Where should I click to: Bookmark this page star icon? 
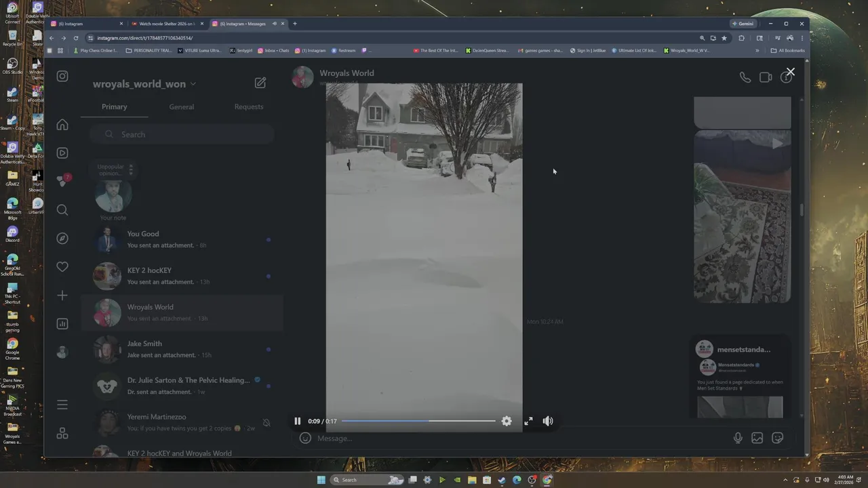(724, 38)
